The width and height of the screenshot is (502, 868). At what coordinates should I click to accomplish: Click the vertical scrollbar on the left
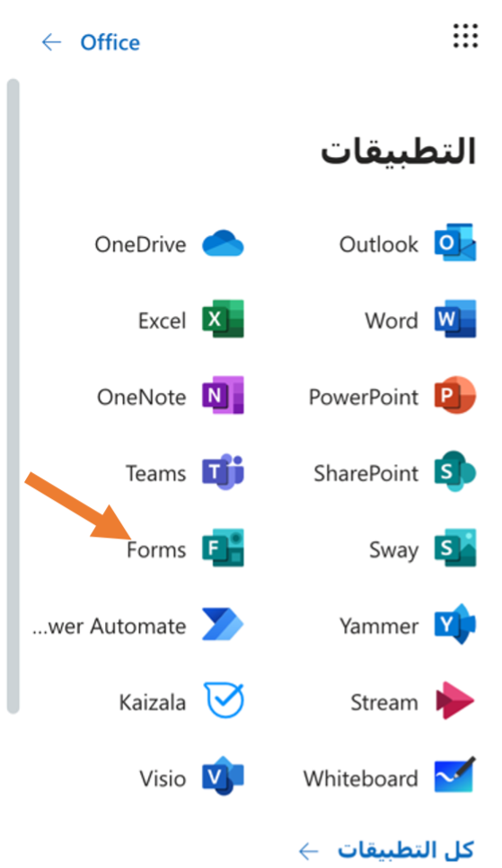[x=13, y=397]
